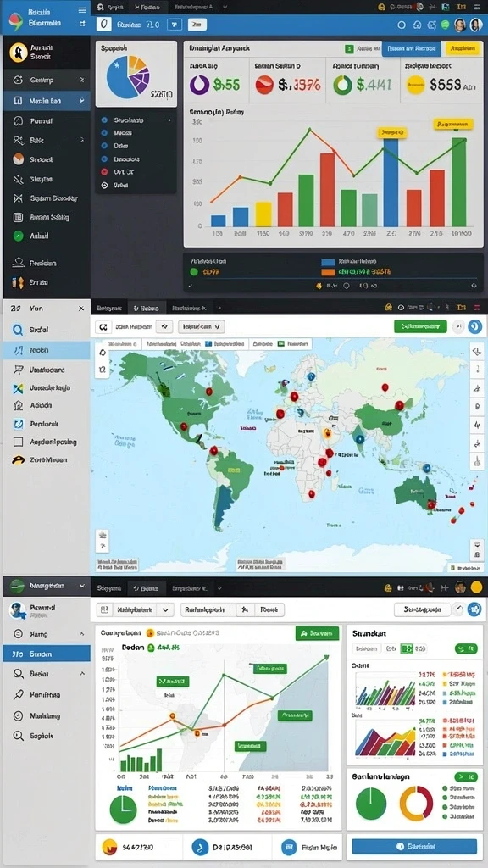Click the yellow circle icon in fourth stat card
488x868 pixels.
point(415,85)
